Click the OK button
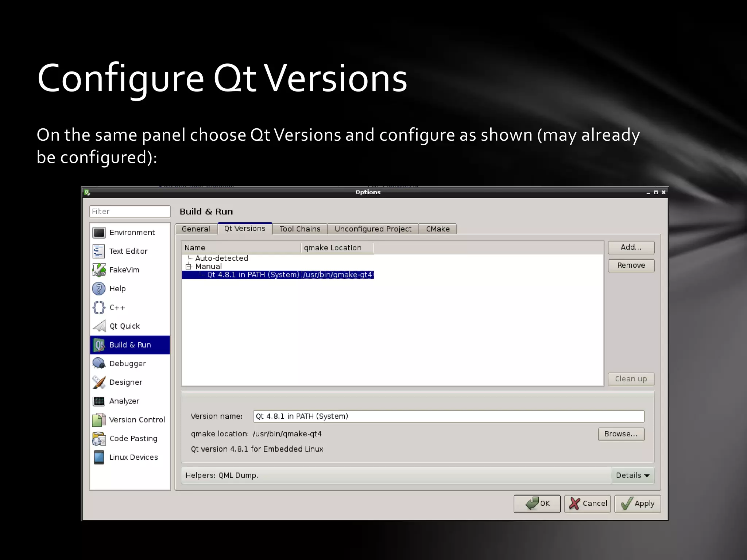Viewport: 747px width, 560px height. 537,503
